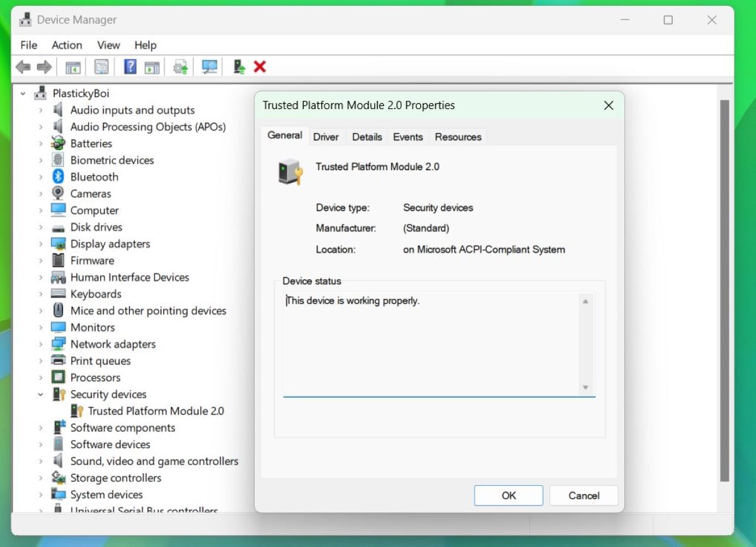Click the Cancel button
The height and width of the screenshot is (547, 756).
583,495
